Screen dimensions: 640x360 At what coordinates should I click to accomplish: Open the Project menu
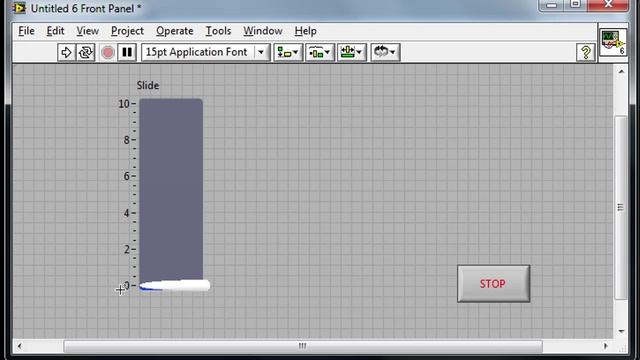127,31
